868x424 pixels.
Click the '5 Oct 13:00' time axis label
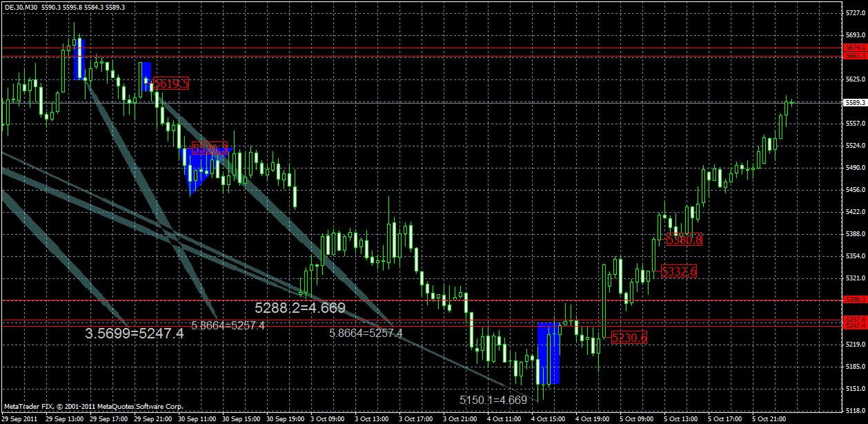[682, 419]
